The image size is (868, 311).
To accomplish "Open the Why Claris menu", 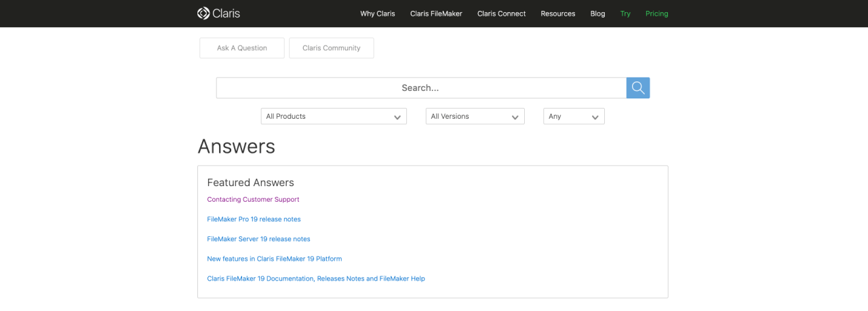I will pos(378,14).
